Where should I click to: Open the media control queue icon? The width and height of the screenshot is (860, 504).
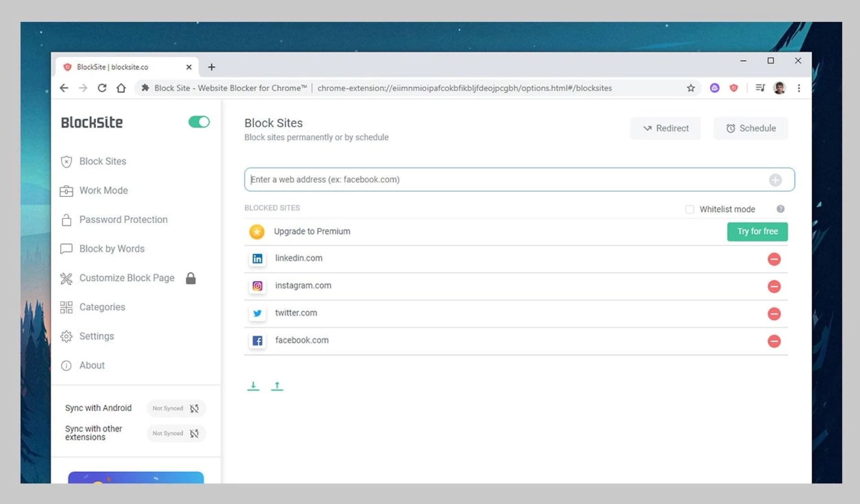(760, 88)
